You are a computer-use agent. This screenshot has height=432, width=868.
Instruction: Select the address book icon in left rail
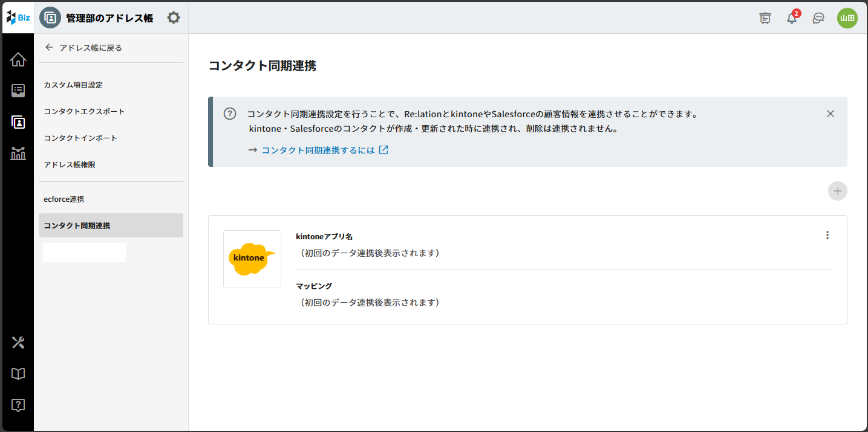(18, 122)
